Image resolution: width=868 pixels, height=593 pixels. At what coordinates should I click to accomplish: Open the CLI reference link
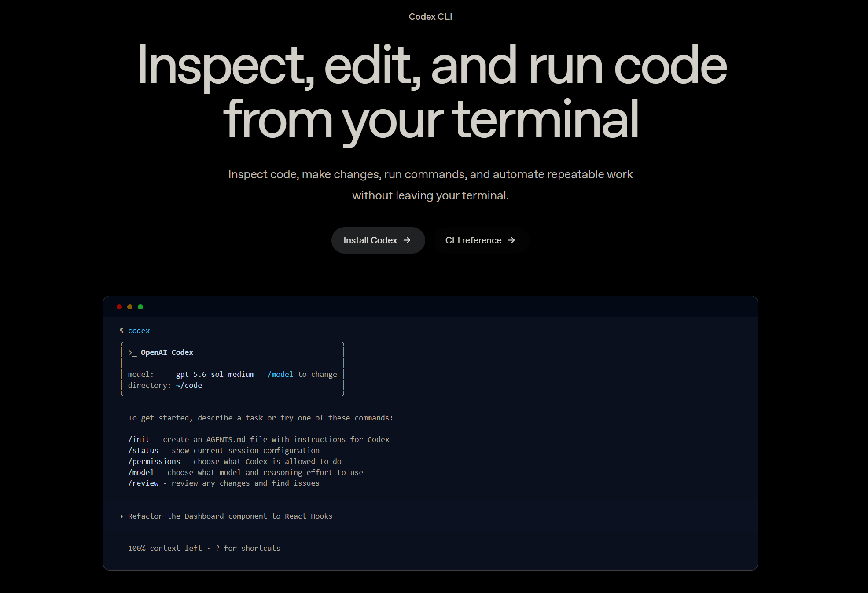(x=481, y=240)
